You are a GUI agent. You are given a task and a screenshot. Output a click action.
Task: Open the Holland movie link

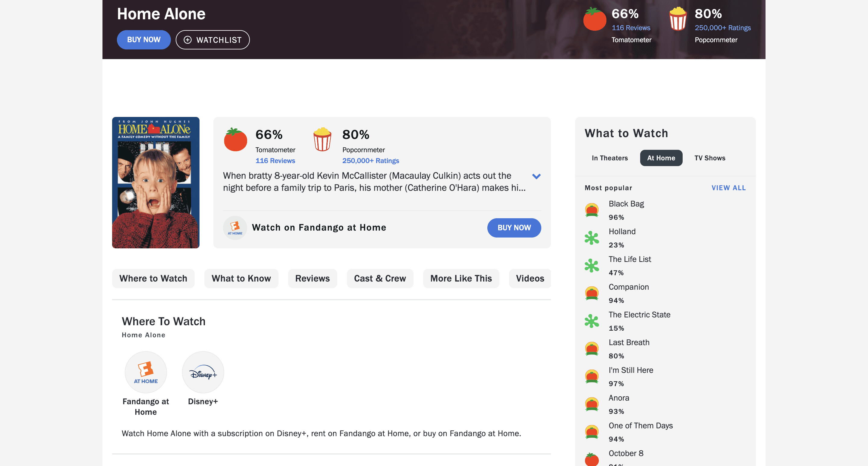[622, 231]
